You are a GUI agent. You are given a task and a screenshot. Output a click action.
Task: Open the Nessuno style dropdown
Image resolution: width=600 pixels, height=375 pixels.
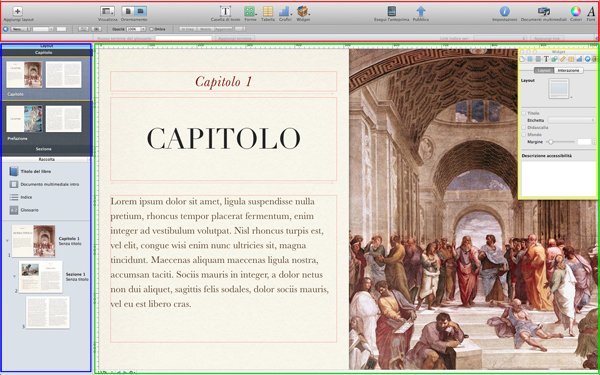pyautogui.click(x=20, y=29)
